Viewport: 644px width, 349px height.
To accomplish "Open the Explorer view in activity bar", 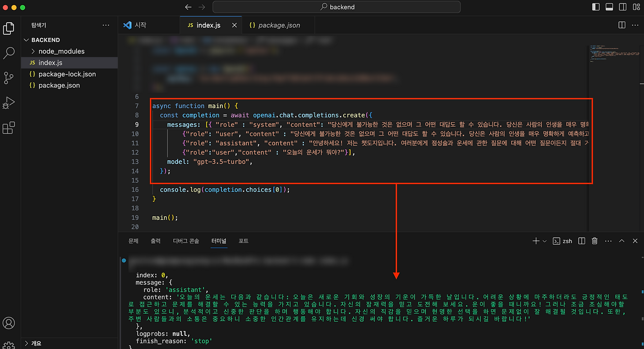I will (9, 28).
